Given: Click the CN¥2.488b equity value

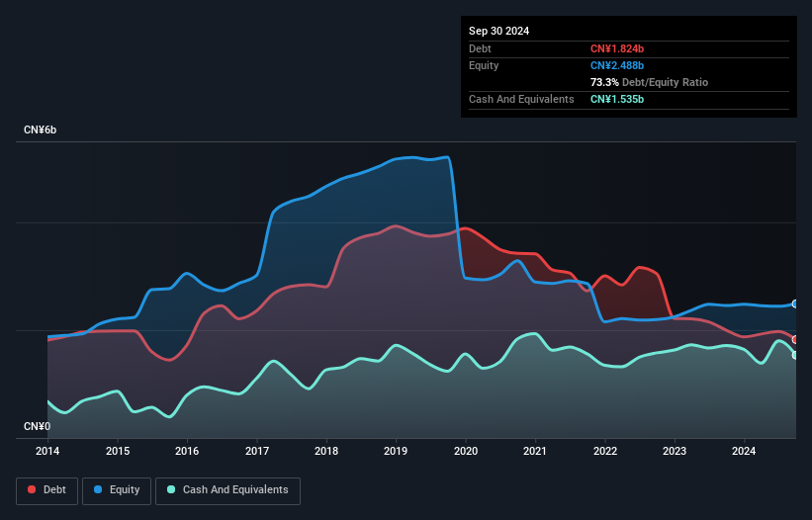Looking at the screenshot, I should coord(617,65).
